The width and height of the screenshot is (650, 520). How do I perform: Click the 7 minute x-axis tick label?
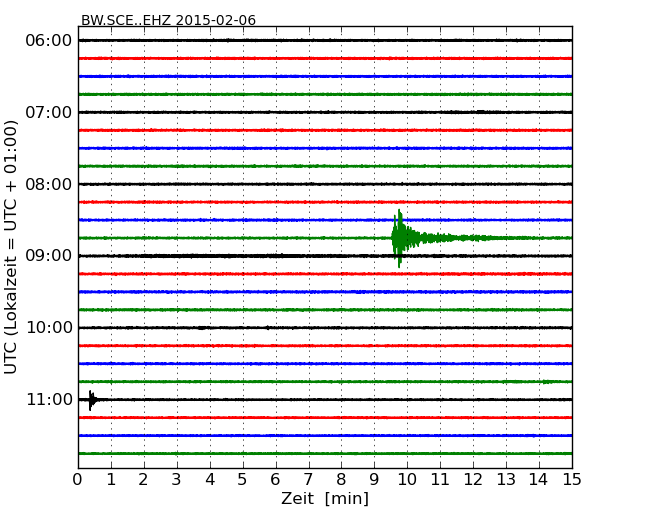pos(308,480)
